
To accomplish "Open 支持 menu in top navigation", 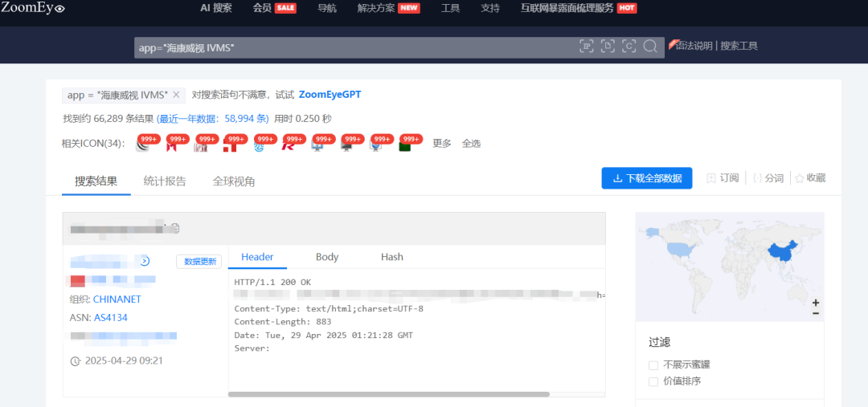I will [x=490, y=8].
